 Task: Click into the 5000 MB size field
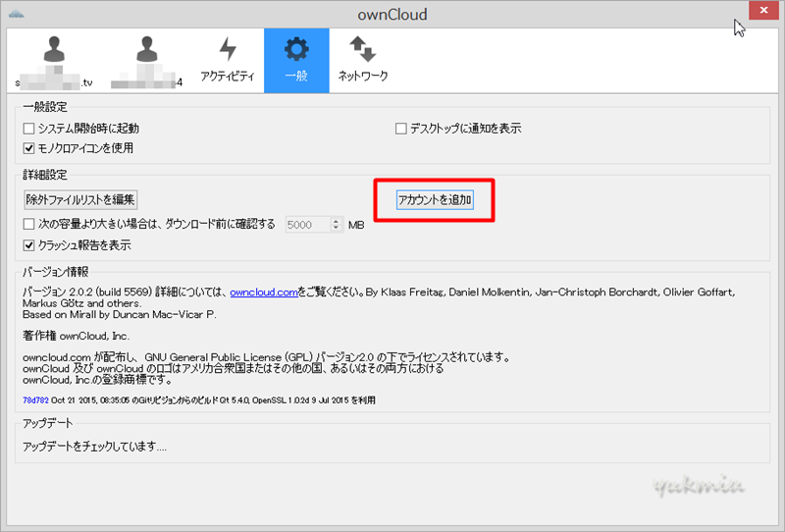(308, 225)
